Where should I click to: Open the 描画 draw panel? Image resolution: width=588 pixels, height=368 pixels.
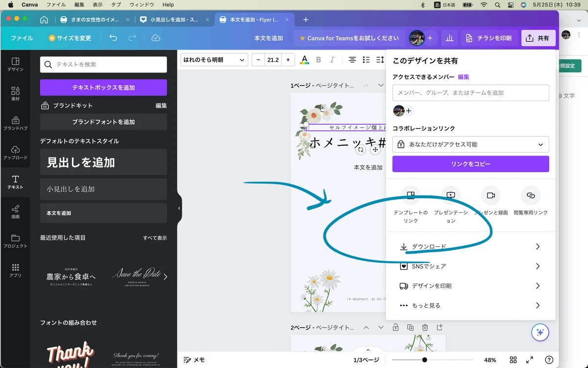(x=15, y=211)
